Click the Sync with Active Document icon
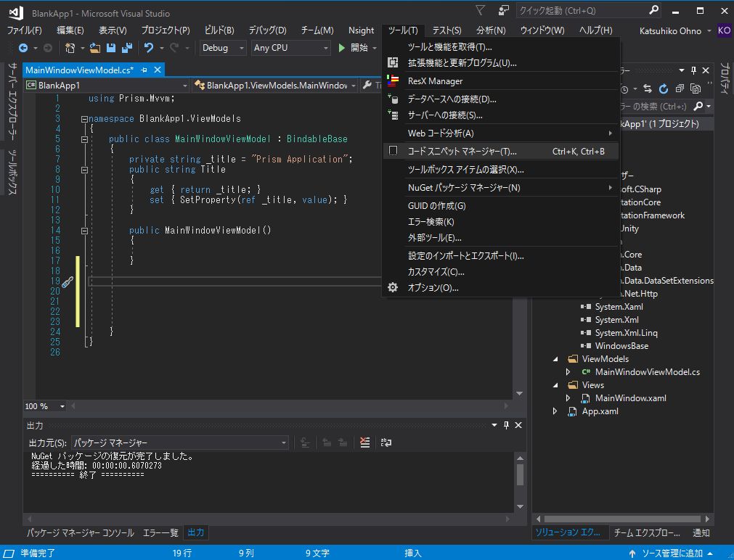This screenshot has width=734, height=560. (x=648, y=89)
